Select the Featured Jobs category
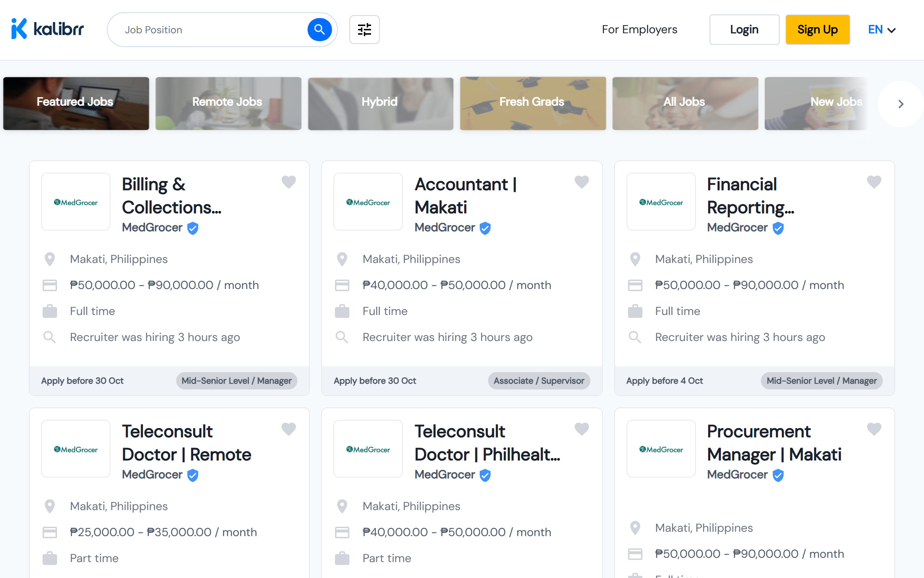 coord(76,103)
